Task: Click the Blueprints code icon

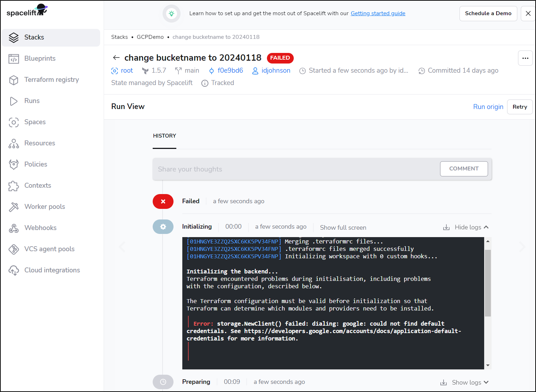Action: click(14, 59)
